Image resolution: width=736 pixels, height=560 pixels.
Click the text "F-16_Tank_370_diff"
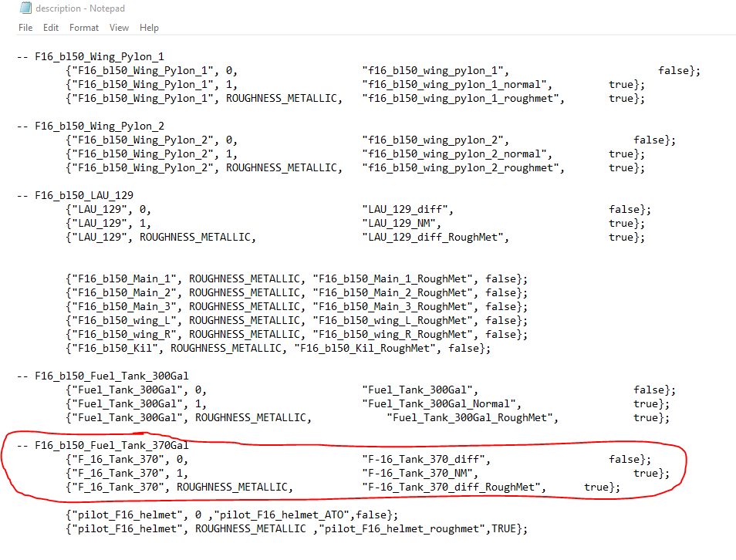coord(424,460)
